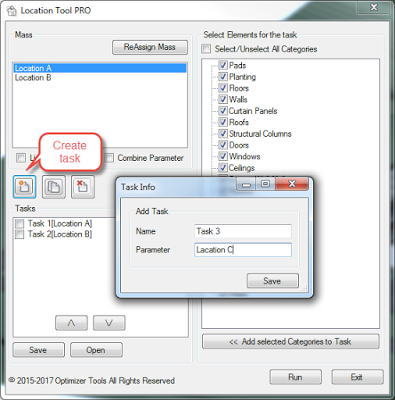Click the Create task icon button
The width and height of the screenshot is (395, 400).
25,186
